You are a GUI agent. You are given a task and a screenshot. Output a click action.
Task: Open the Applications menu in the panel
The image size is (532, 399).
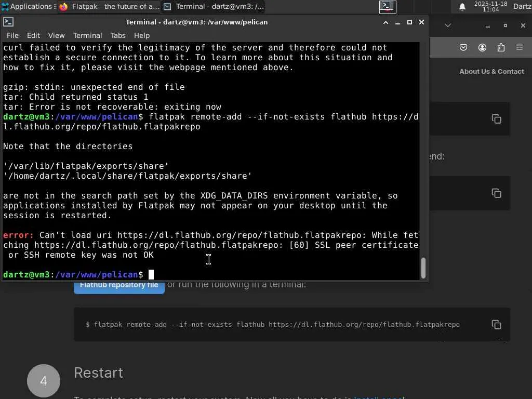pyautogui.click(x=28, y=6)
